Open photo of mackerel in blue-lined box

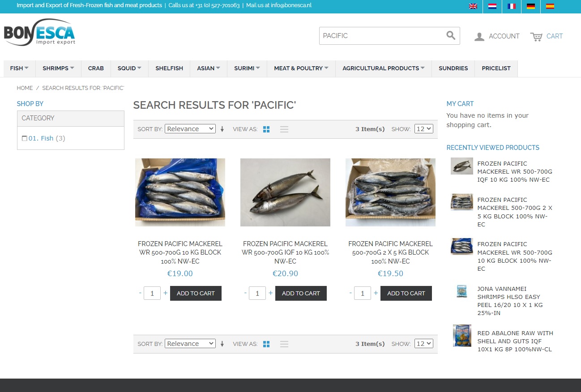180,192
